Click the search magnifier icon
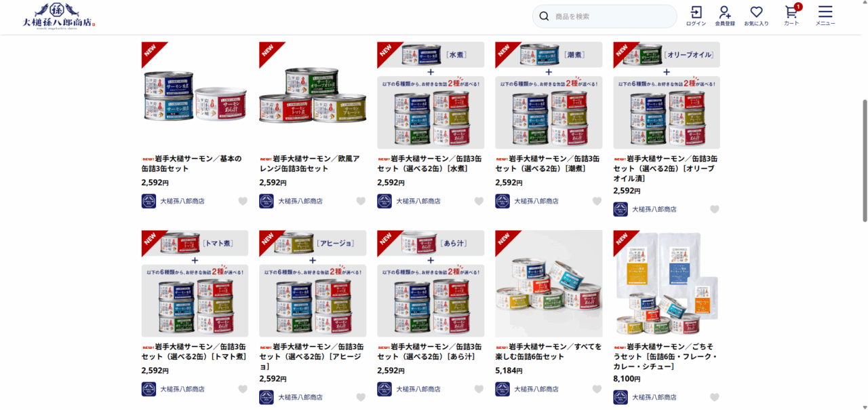 pyautogui.click(x=544, y=16)
